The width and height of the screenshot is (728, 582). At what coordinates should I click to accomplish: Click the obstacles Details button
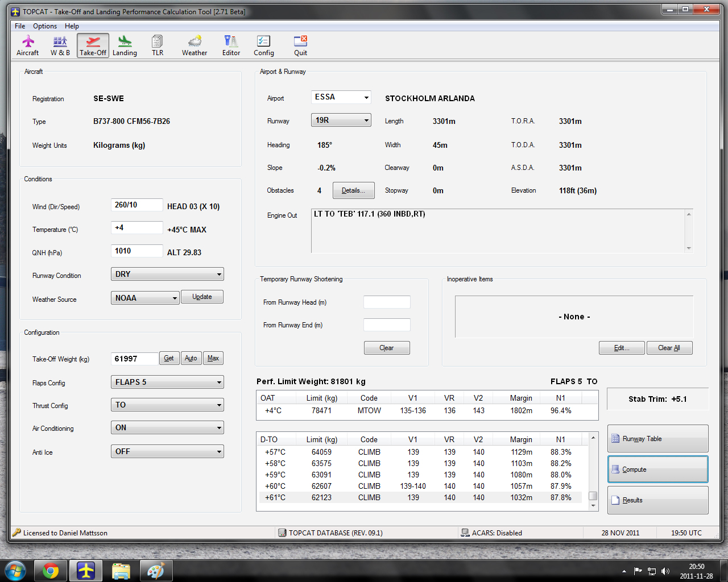353,190
